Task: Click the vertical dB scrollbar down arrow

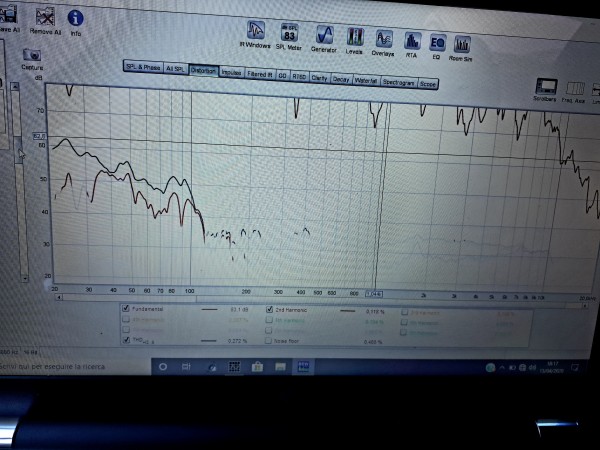Action: [24, 278]
